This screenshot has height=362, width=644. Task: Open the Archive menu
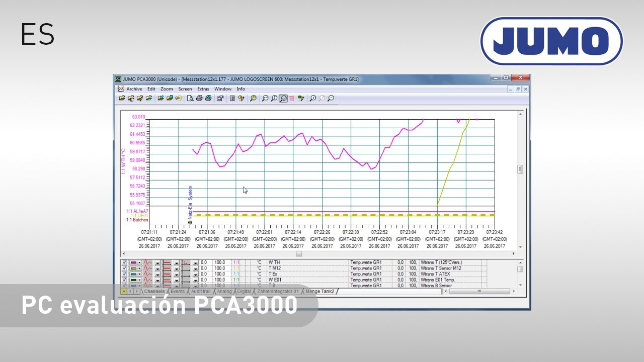coord(134,89)
